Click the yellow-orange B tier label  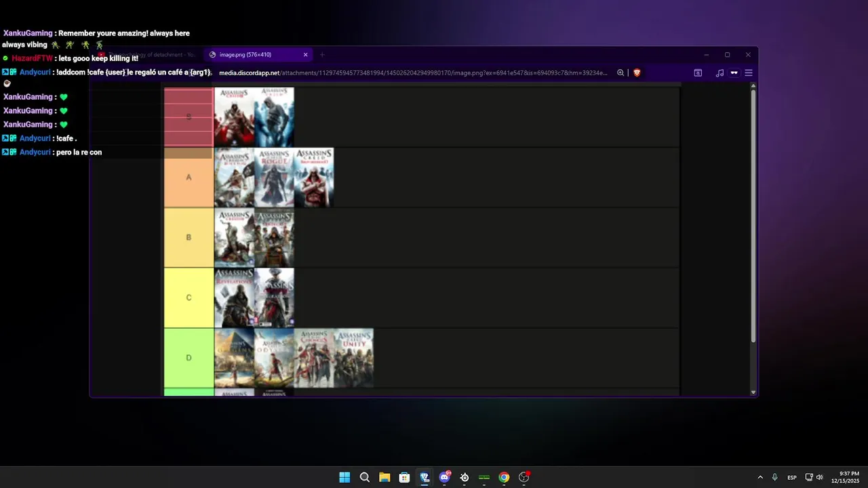click(x=189, y=237)
